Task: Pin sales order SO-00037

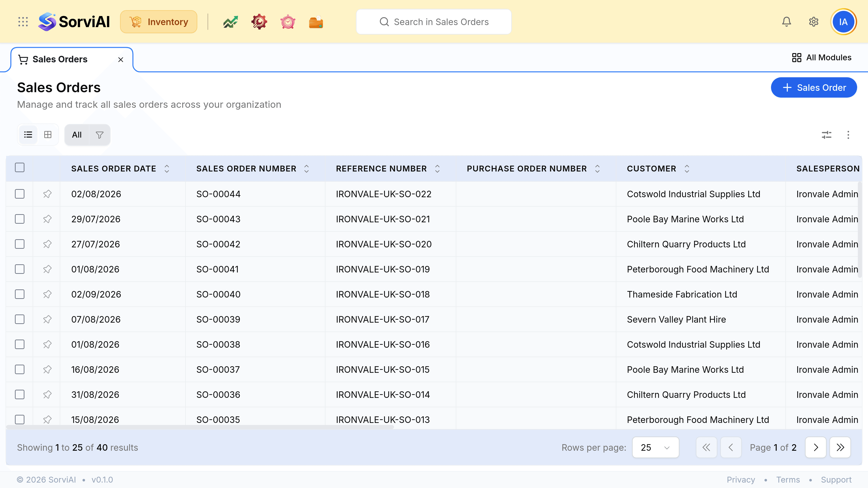Action: click(47, 369)
